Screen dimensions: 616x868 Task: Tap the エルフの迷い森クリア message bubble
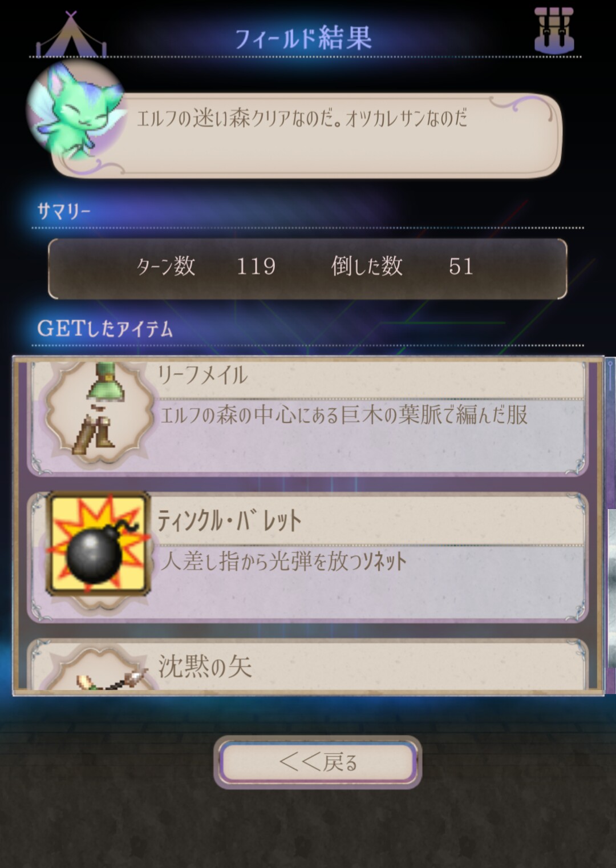pos(307,136)
